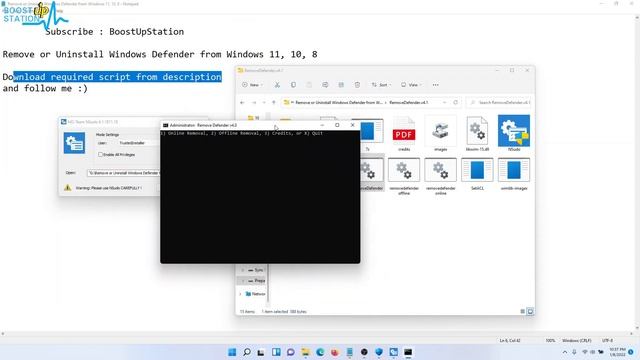Expand the Network tree item in Explorer

click(x=240, y=294)
